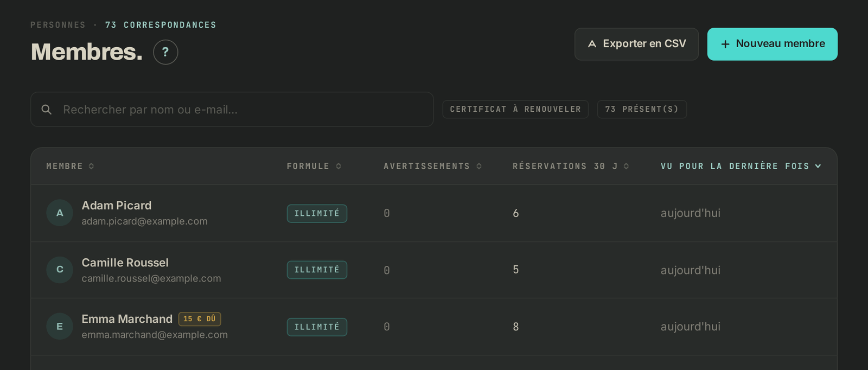
Task: Open Adam Picard's member name
Action: pos(117,206)
